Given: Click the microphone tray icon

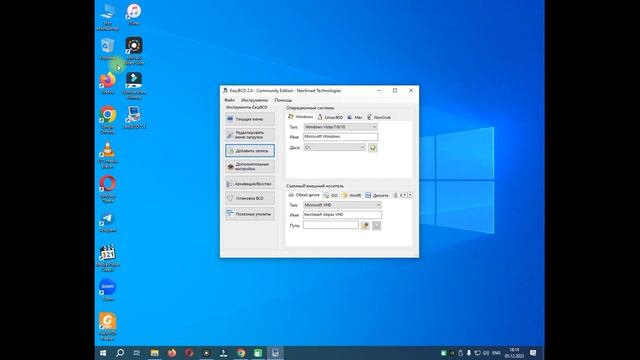Looking at the screenshot, I should pyautogui.click(x=469, y=353).
